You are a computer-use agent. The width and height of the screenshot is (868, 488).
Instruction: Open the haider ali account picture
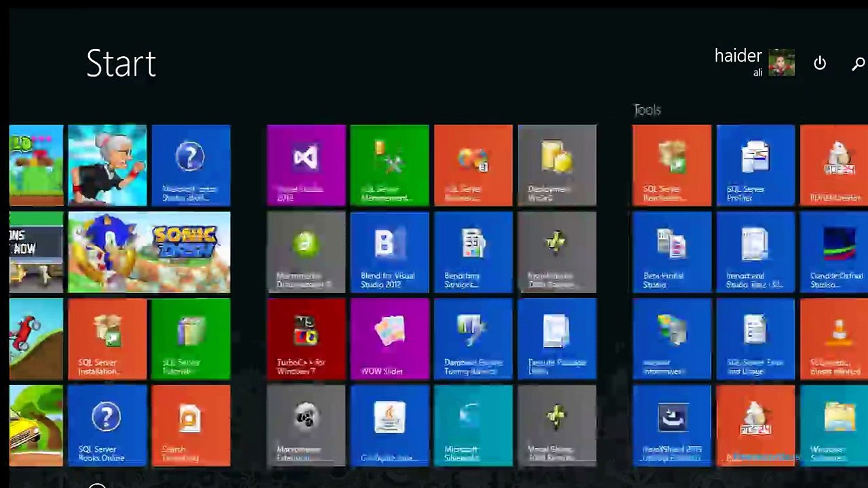[781, 63]
